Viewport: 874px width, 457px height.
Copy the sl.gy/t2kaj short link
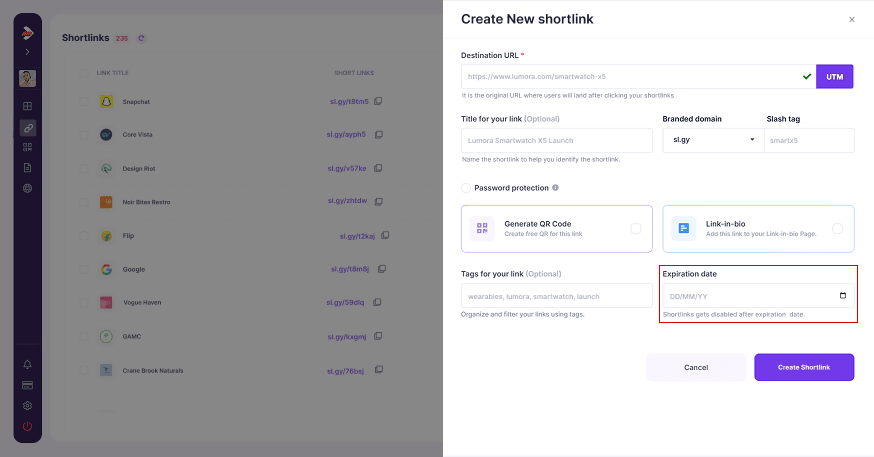385,236
